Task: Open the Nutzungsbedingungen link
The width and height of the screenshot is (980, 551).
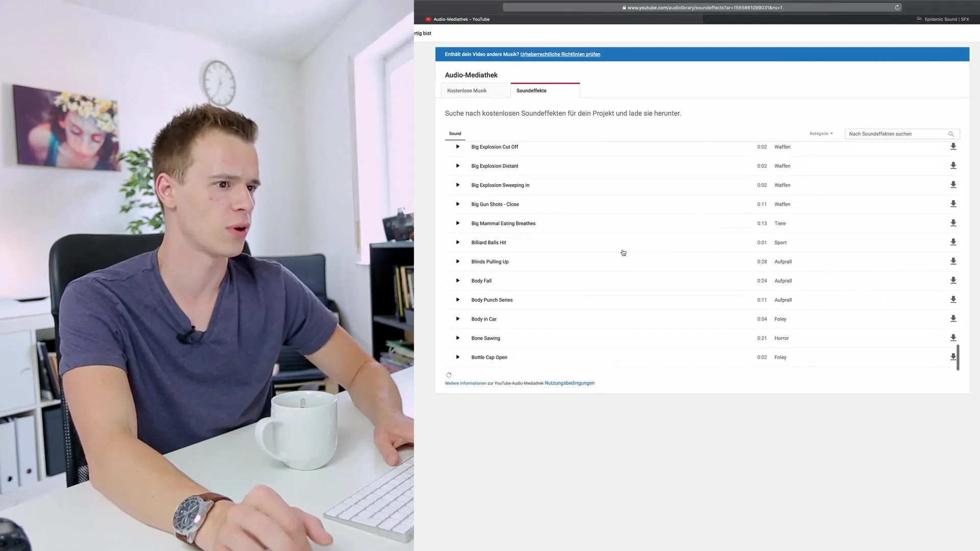Action: [x=569, y=383]
